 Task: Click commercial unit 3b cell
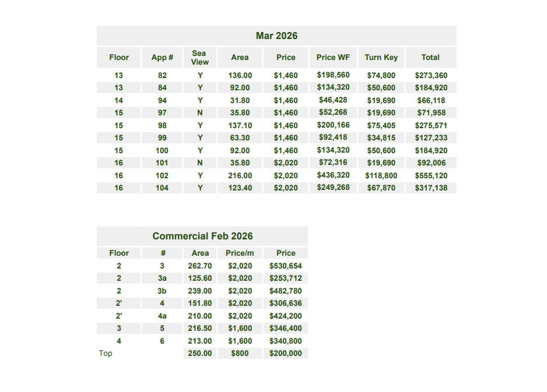[162, 291]
